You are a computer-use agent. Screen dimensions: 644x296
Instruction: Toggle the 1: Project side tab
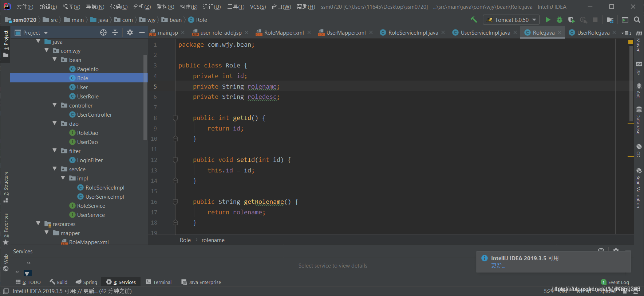tap(5, 44)
